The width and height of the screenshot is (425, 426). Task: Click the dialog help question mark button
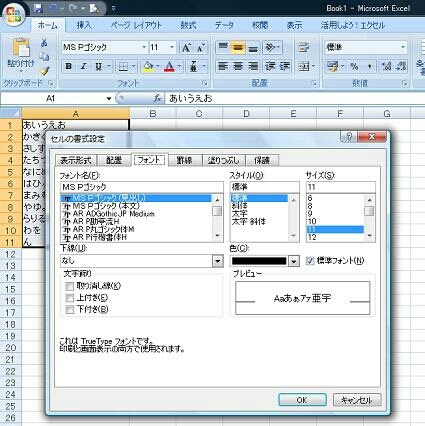tap(348, 137)
